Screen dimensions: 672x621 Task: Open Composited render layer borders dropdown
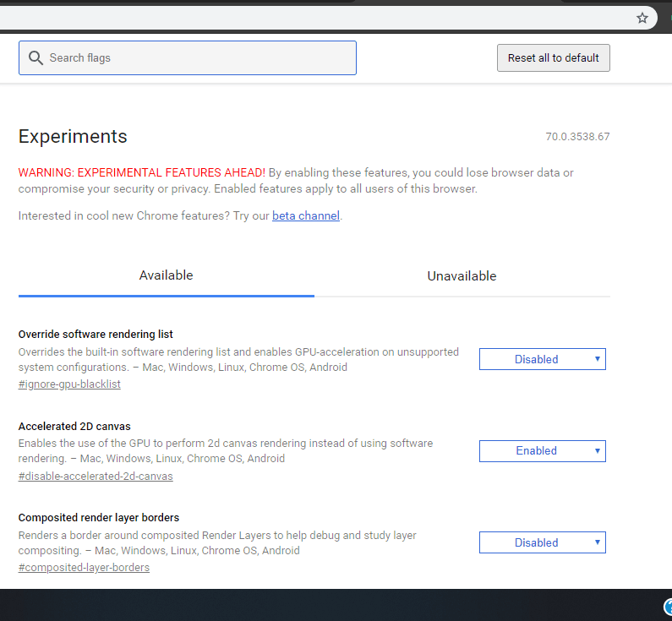542,542
